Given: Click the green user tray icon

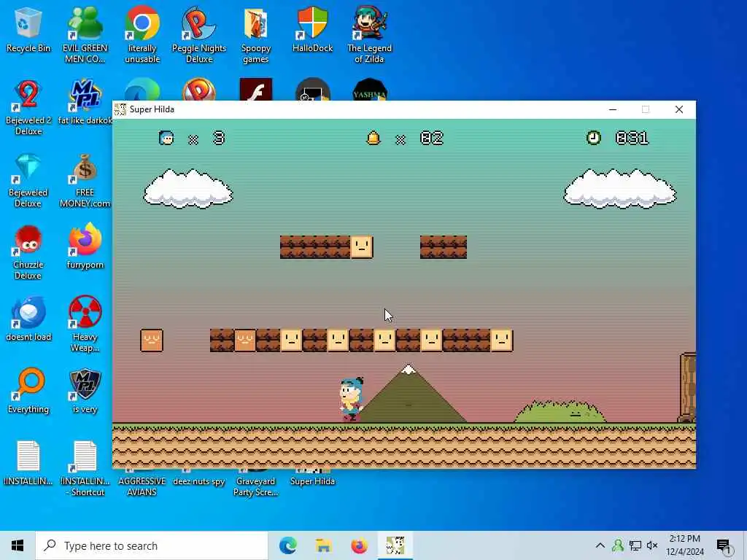Looking at the screenshot, I should point(618,545).
